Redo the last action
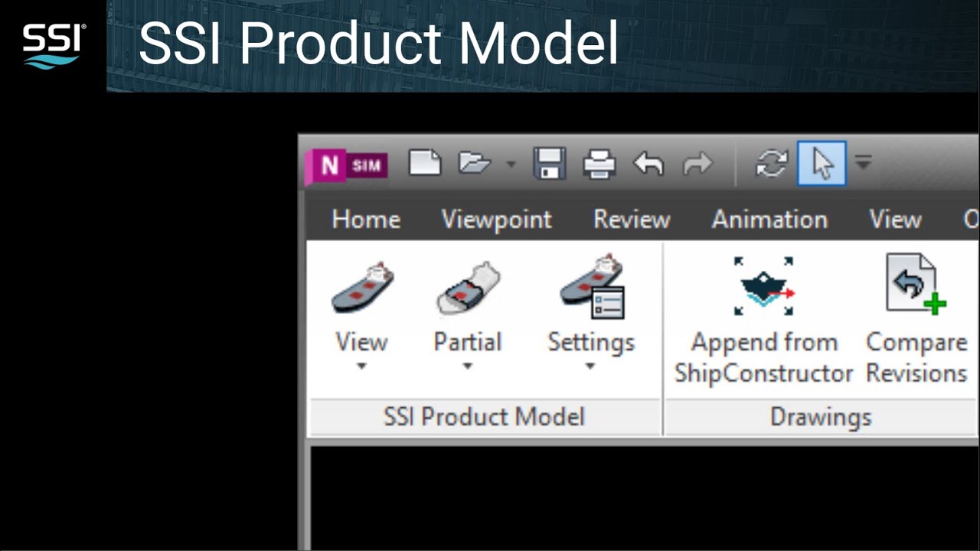The image size is (980, 551). click(697, 164)
